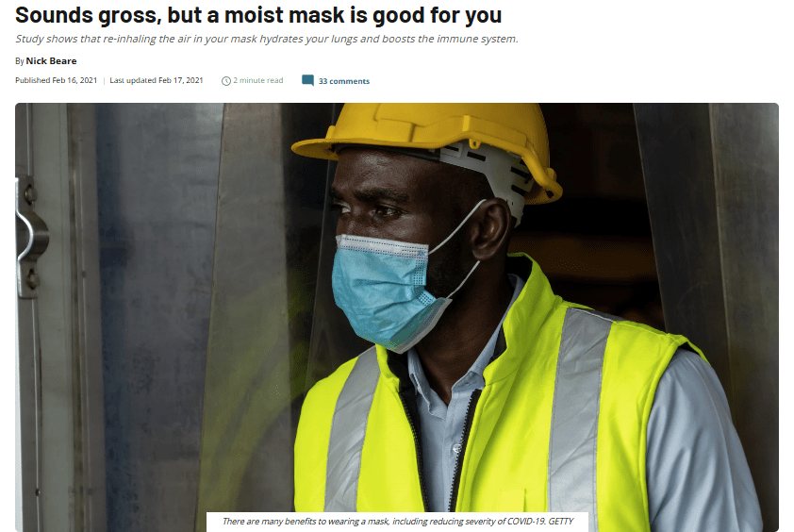
Task: Open author Nick Beare's profile link
Action: [x=51, y=60]
